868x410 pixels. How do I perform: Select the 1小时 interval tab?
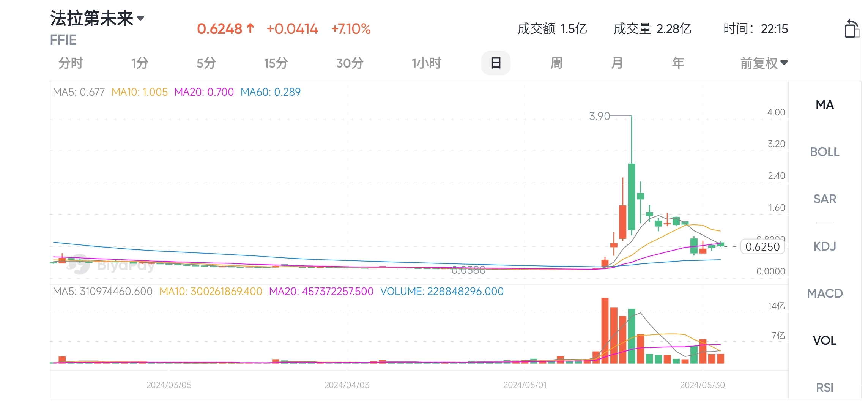[427, 63]
